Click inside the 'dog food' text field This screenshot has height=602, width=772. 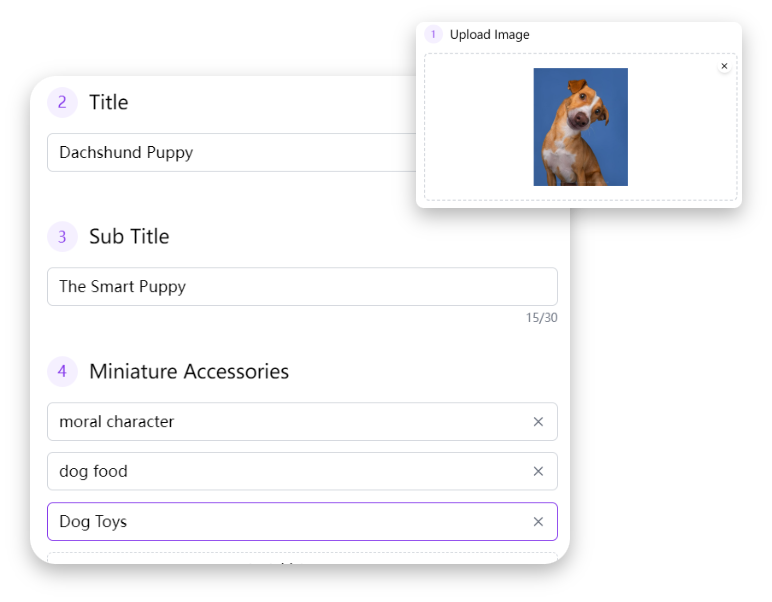280,472
